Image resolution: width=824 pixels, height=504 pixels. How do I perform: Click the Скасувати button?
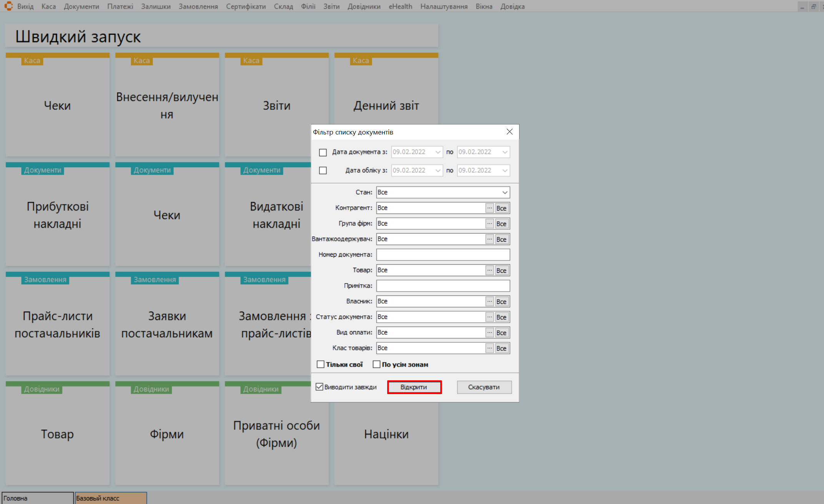(484, 387)
